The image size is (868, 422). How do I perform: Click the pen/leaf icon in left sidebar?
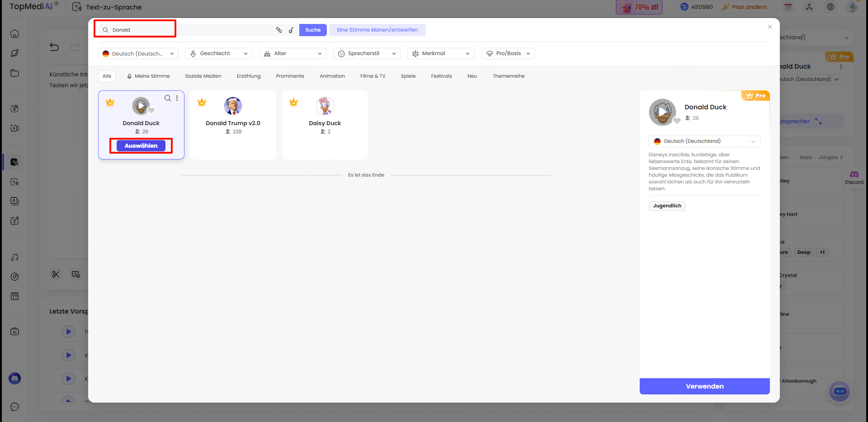tap(14, 53)
